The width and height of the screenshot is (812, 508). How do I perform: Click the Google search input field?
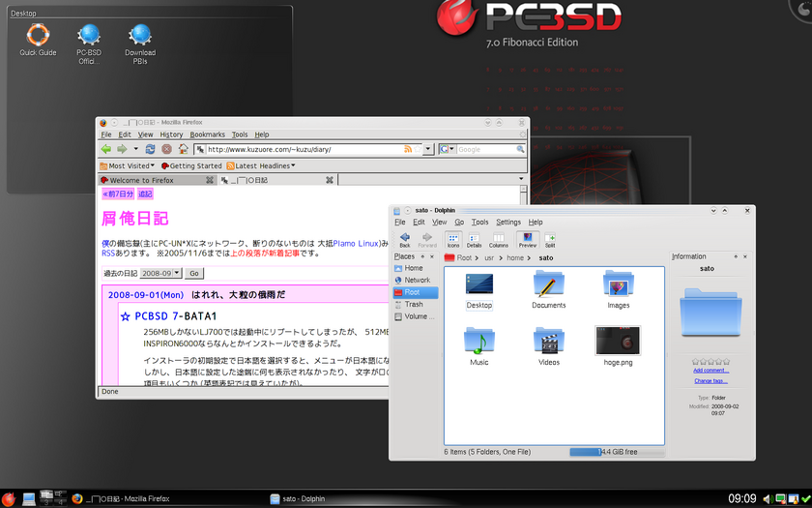pyautogui.click(x=486, y=149)
